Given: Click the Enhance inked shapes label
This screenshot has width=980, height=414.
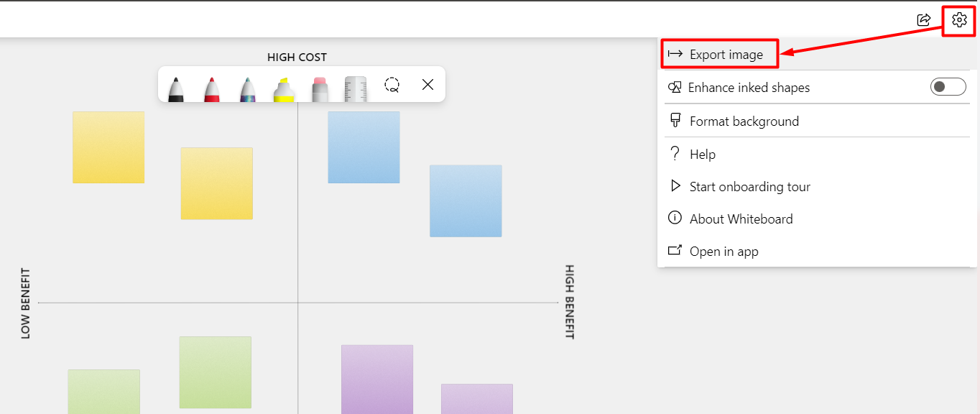Looking at the screenshot, I should pyautogui.click(x=749, y=88).
